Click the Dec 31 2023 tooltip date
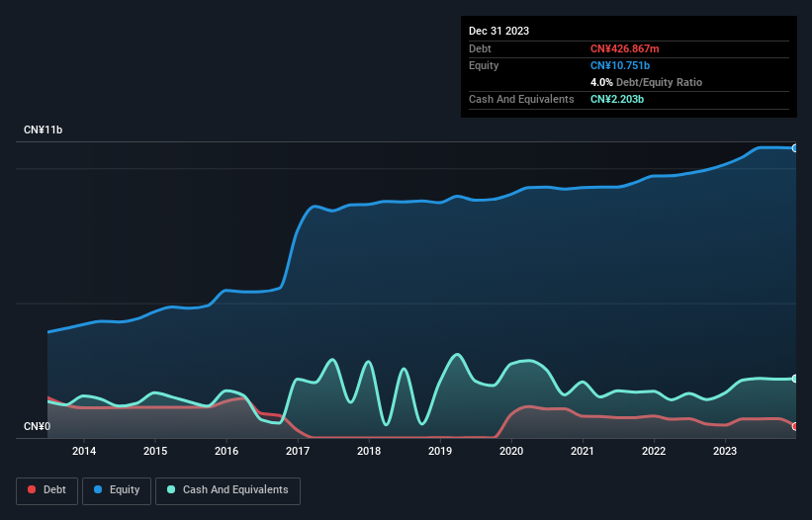Viewport: 812px width, 520px height. [x=498, y=31]
